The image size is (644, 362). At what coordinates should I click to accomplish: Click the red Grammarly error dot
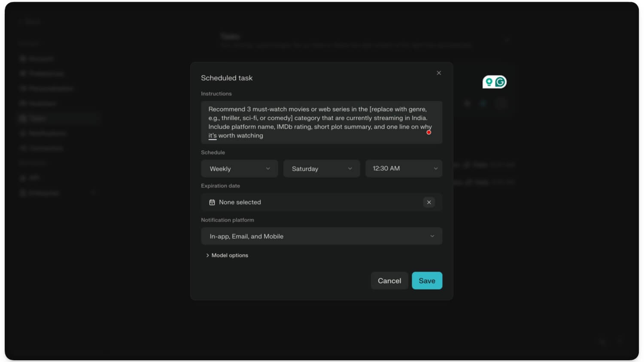428,132
